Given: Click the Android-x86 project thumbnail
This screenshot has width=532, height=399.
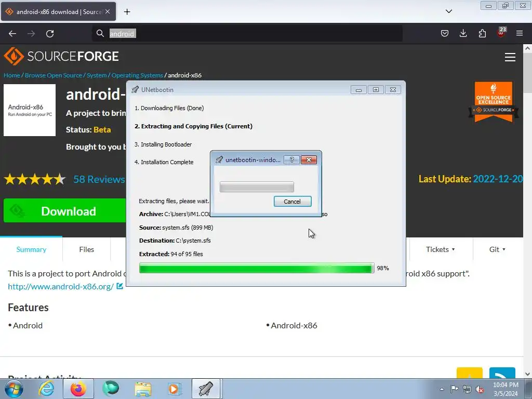Looking at the screenshot, I should 30,110.
